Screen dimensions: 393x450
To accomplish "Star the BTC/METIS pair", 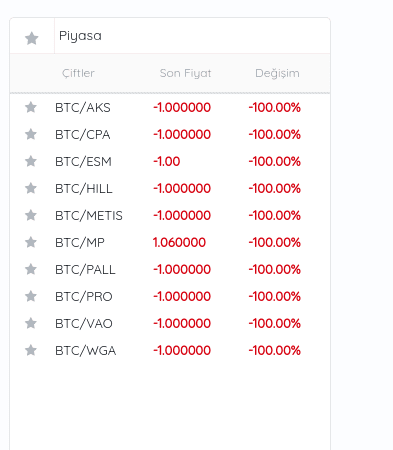I will click(x=31, y=215).
